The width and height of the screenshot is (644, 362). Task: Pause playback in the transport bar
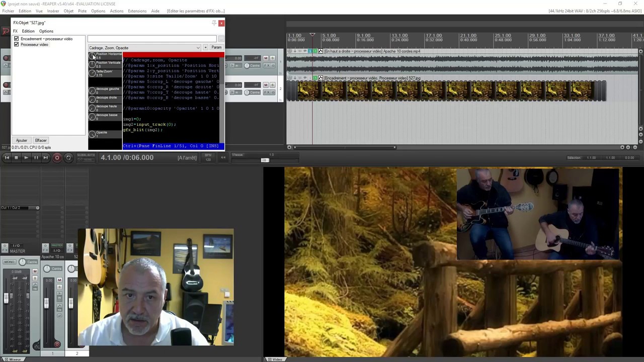36,158
